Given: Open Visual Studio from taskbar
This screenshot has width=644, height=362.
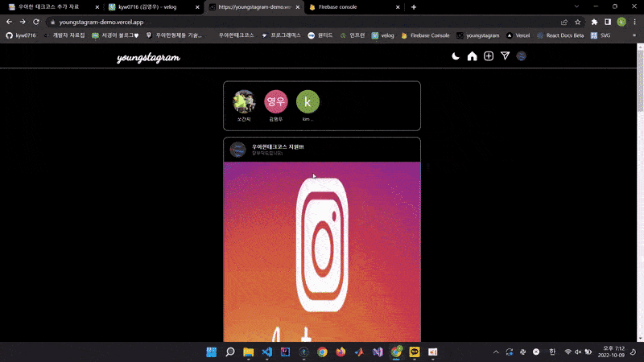Looking at the screenshot, I should pos(378,352).
